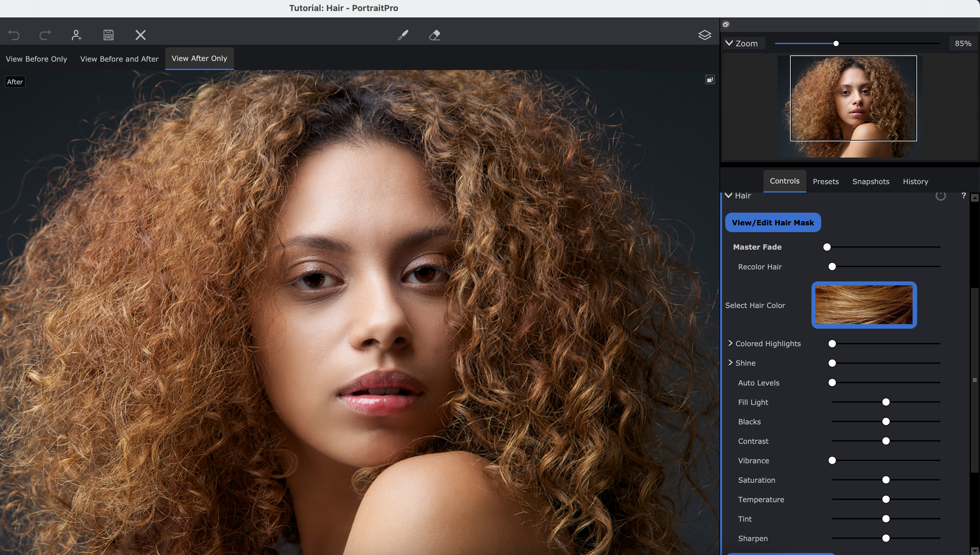Click the Fill Light slider handle
The image size is (980, 555).
886,402
